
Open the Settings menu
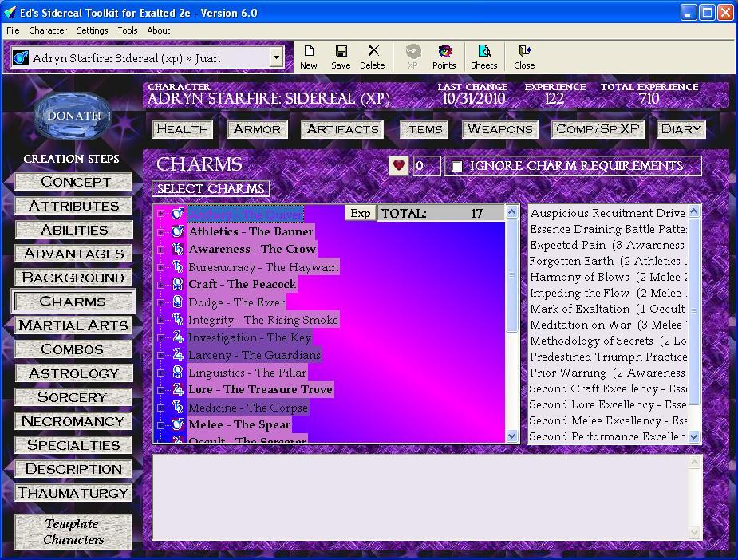tap(93, 30)
